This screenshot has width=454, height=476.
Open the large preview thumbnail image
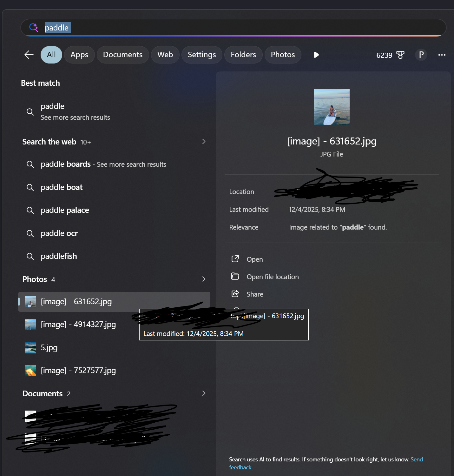[332, 107]
